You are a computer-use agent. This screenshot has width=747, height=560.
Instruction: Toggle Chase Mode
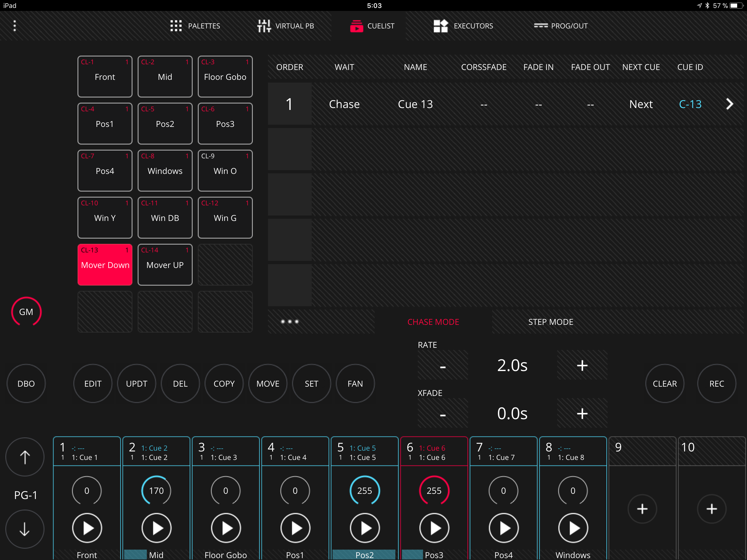click(433, 322)
